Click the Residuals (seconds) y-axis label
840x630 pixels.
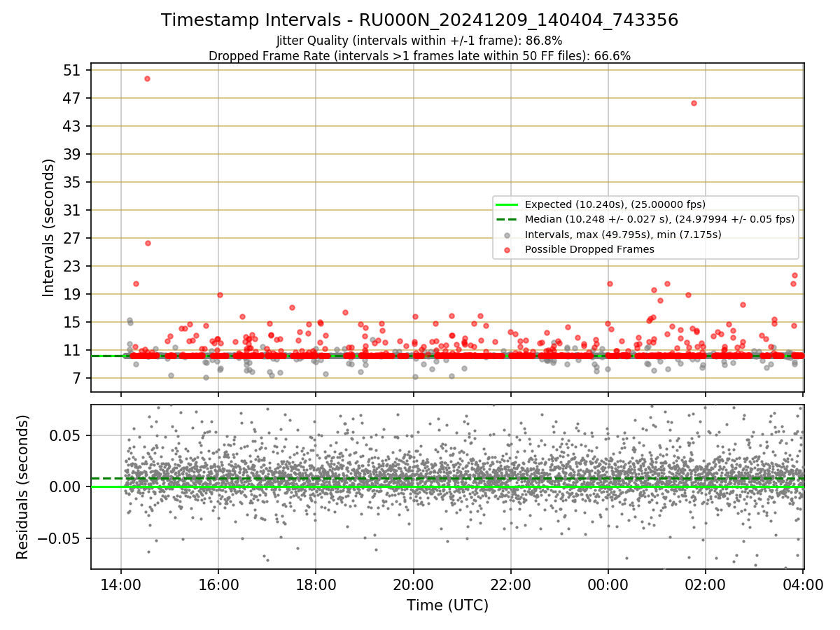[22, 486]
